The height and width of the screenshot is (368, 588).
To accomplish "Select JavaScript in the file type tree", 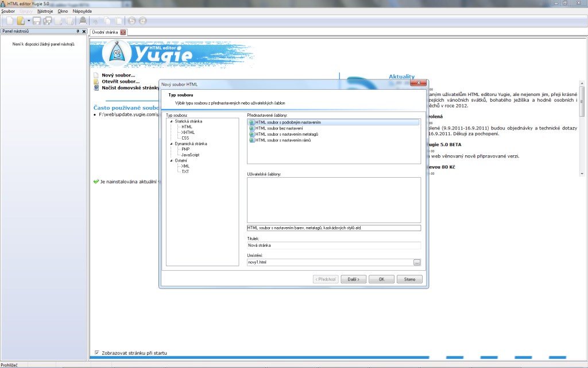I will (x=191, y=155).
